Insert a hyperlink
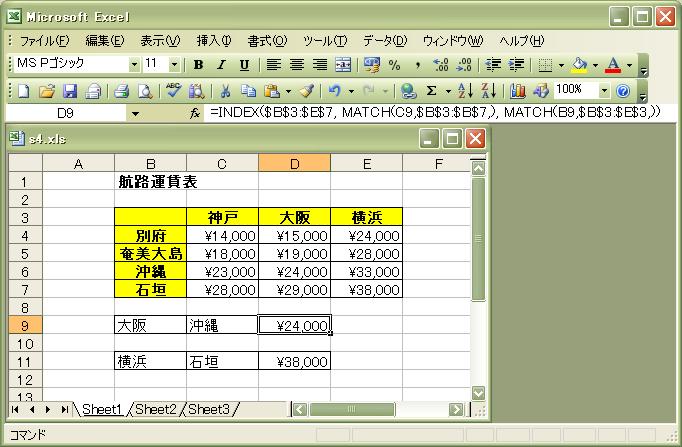Image resolution: width=682 pixels, height=447 pixels. [408, 91]
